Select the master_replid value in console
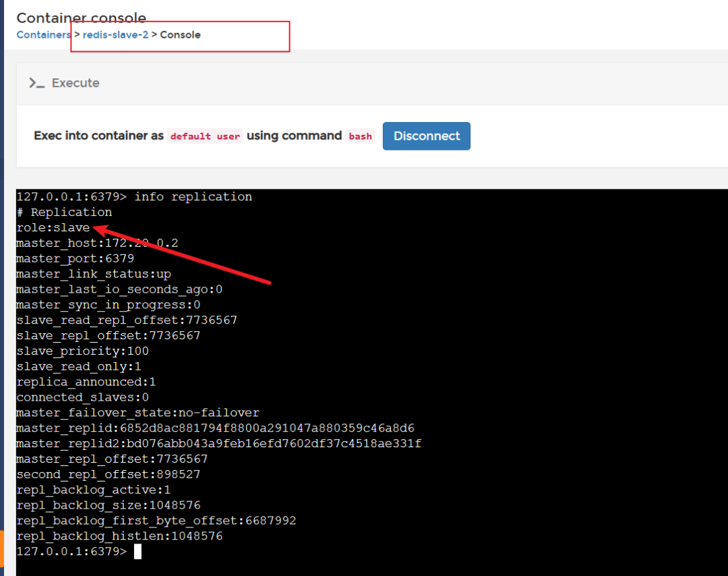 click(x=270, y=428)
